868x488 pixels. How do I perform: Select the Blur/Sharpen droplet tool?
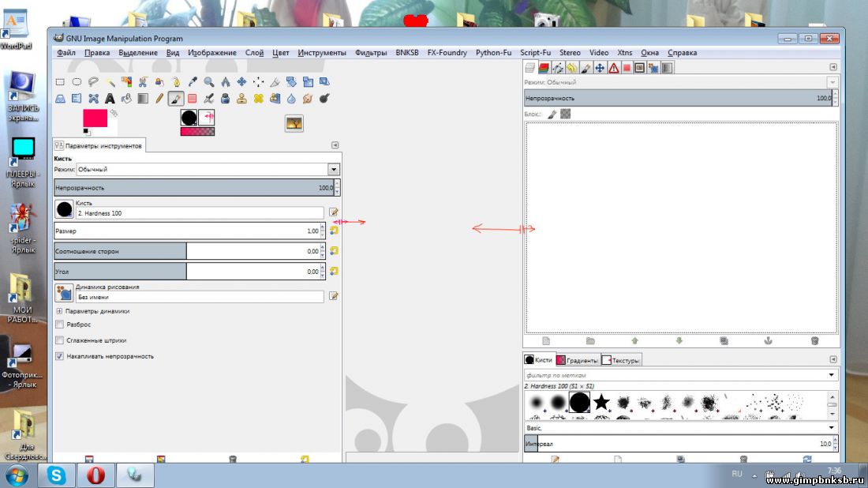tap(291, 99)
